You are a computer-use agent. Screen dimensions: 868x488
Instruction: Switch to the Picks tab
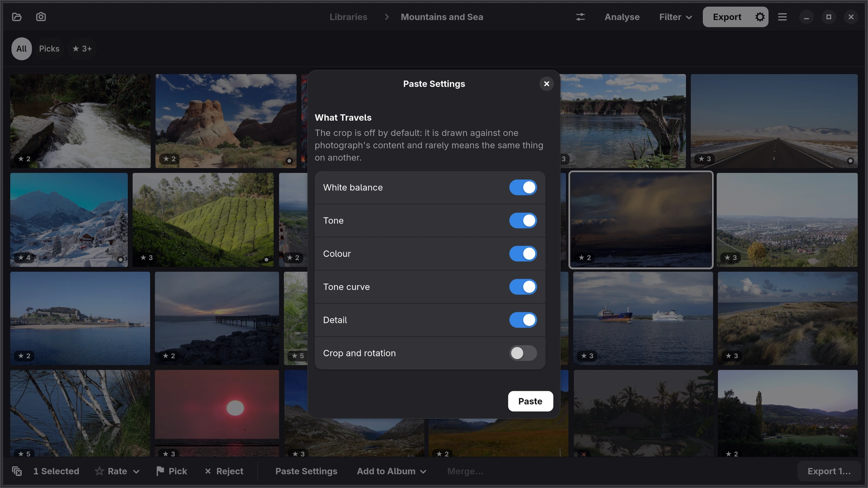click(x=49, y=49)
